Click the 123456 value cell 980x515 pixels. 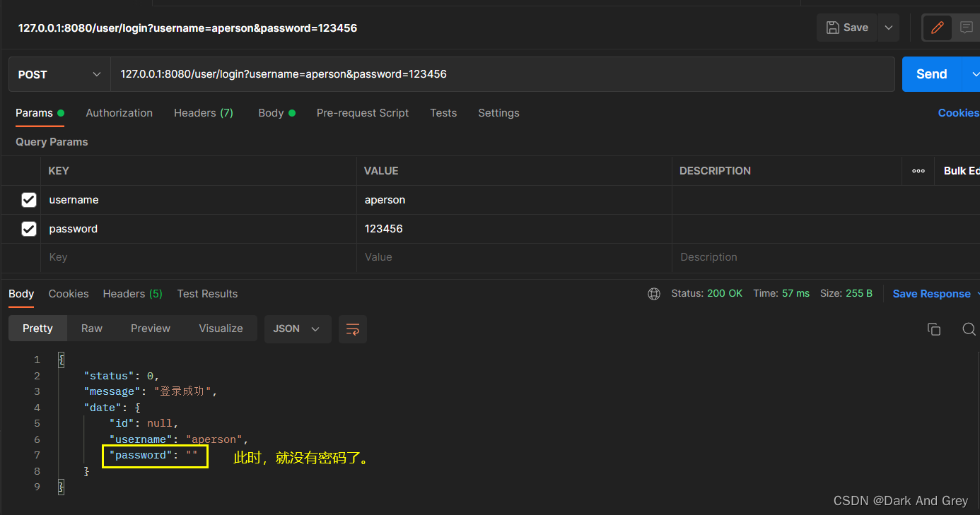[x=514, y=229]
